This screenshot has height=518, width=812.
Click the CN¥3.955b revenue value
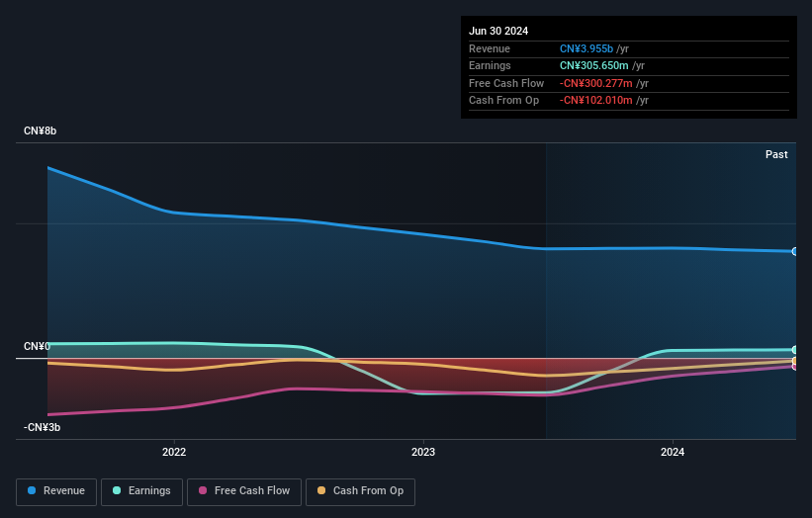(x=586, y=48)
